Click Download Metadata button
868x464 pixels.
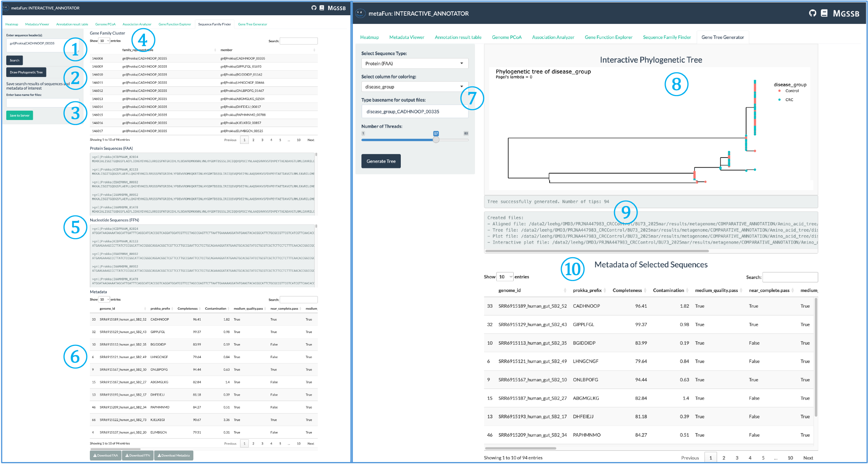pos(173,455)
